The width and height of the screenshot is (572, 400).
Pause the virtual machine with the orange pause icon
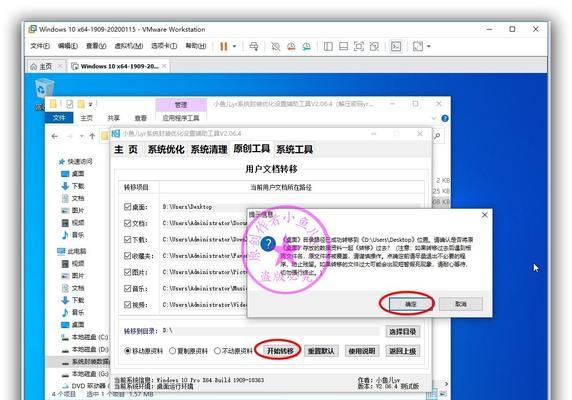[x=223, y=46]
